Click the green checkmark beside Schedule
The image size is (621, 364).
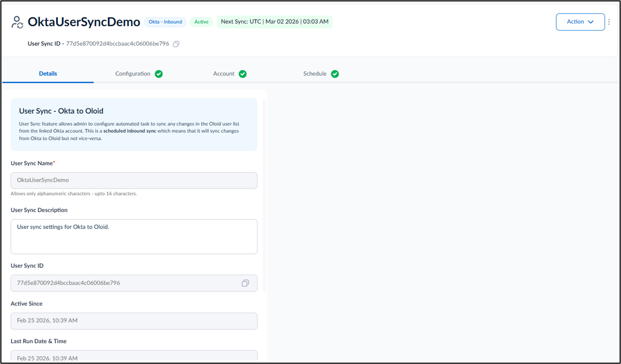(335, 74)
